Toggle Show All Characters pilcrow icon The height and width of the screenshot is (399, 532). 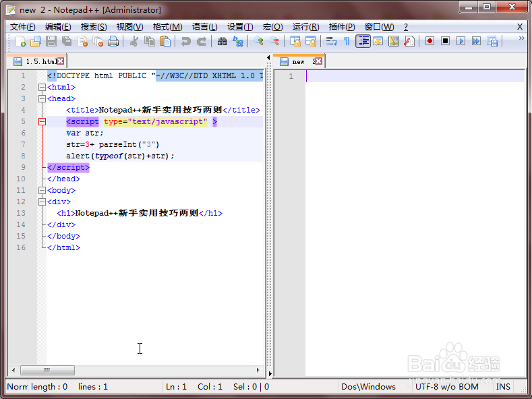(347, 41)
